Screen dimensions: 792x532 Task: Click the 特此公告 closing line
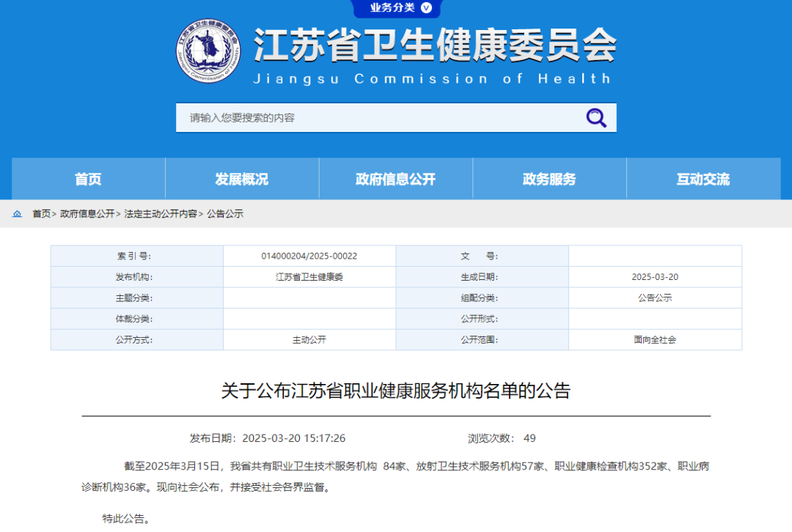pyautogui.click(x=126, y=518)
